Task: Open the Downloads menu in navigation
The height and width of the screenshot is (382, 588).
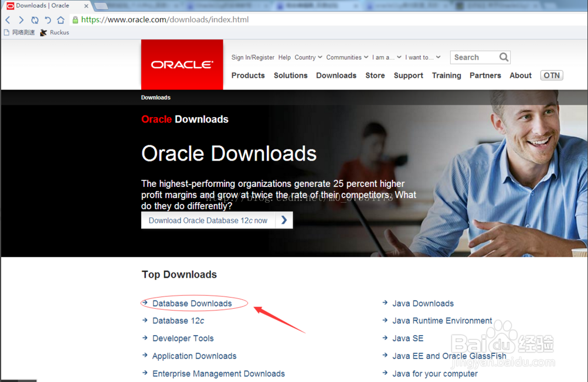Action: [336, 76]
